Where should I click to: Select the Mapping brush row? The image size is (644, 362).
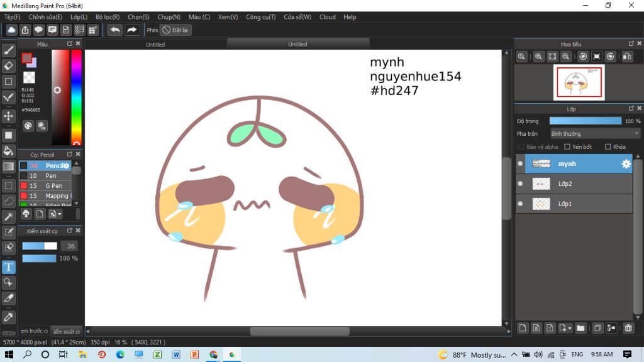pos(45,196)
